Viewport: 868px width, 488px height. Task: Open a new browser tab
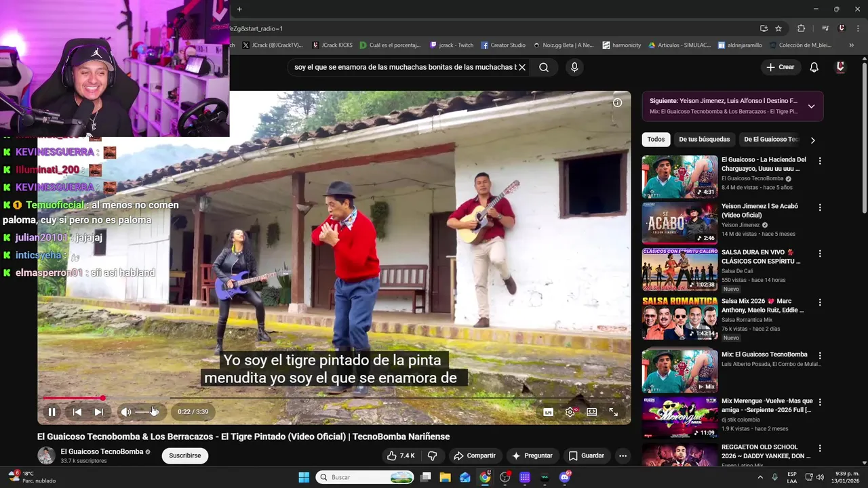(x=239, y=9)
